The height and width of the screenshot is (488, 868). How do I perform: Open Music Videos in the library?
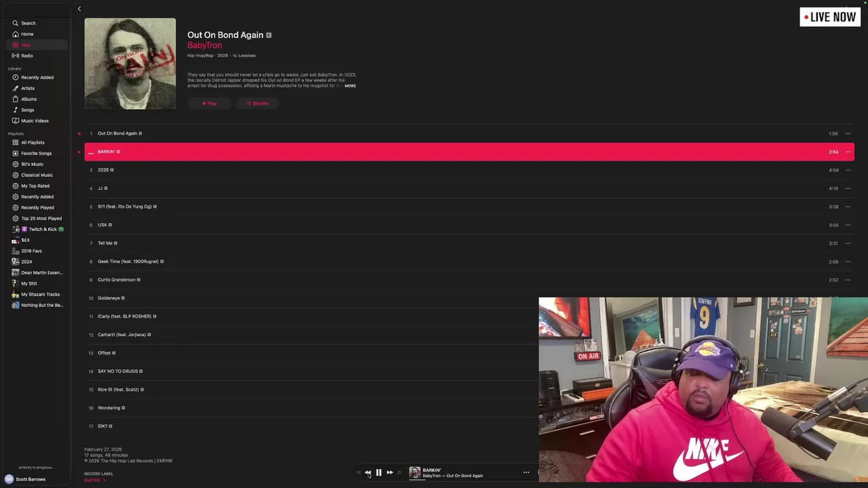37,121
